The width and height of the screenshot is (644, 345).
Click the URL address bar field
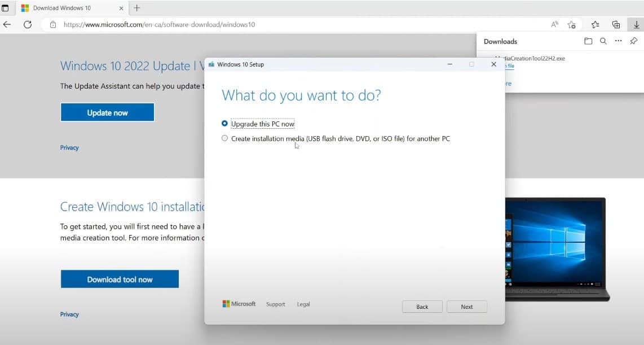tap(282, 25)
